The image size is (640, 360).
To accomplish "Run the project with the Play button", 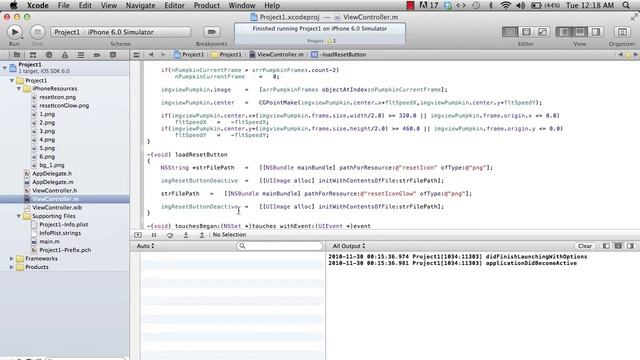I will pyautogui.click(x=15, y=32).
